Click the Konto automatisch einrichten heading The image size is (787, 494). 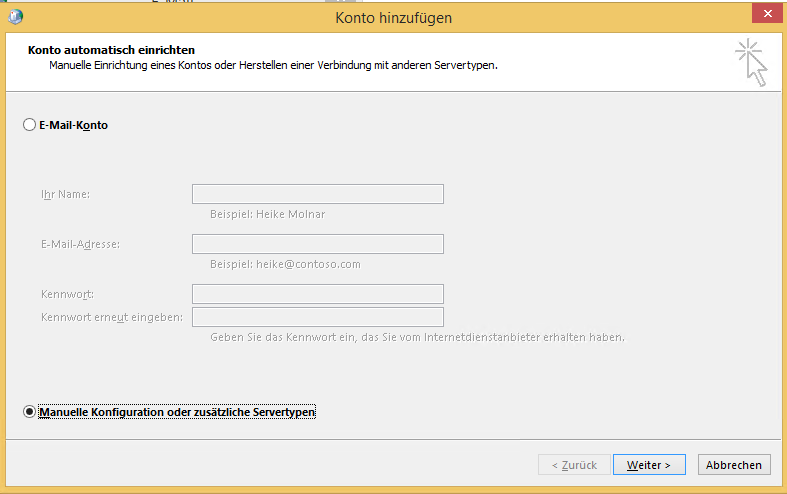pyautogui.click(x=111, y=50)
